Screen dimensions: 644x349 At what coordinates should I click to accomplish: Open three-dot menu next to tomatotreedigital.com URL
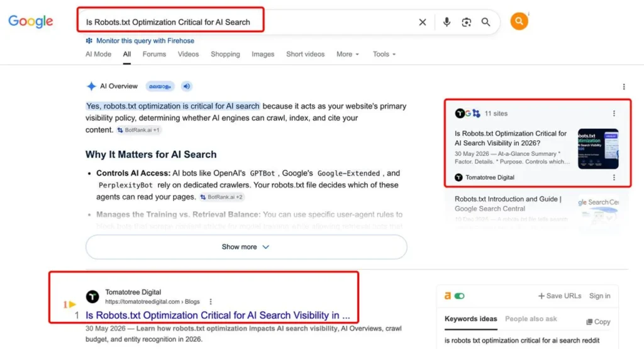[211, 302]
